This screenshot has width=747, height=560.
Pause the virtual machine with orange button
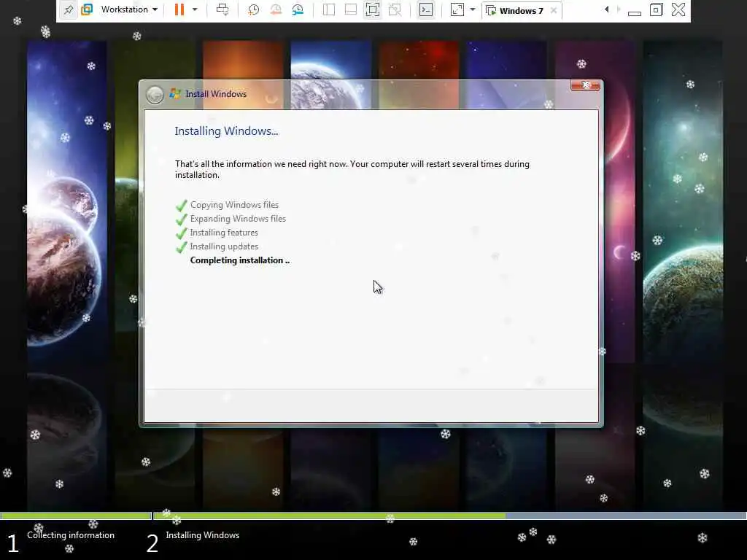pos(179,9)
